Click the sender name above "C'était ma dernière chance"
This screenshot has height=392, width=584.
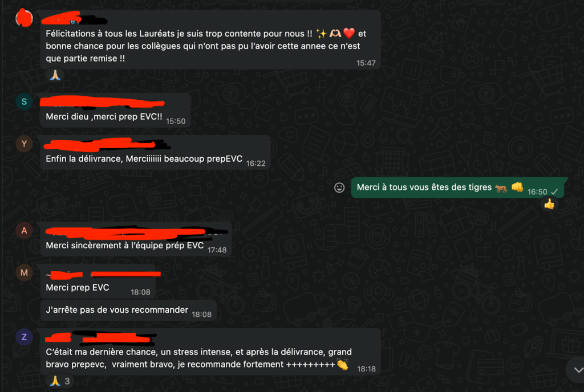coord(100,338)
